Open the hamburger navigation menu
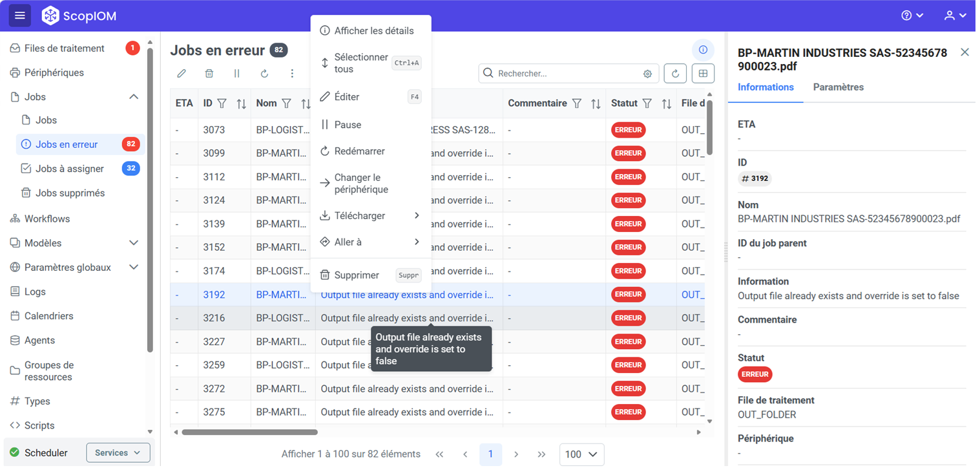This screenshot has width=980, height=468. point(19,16)
